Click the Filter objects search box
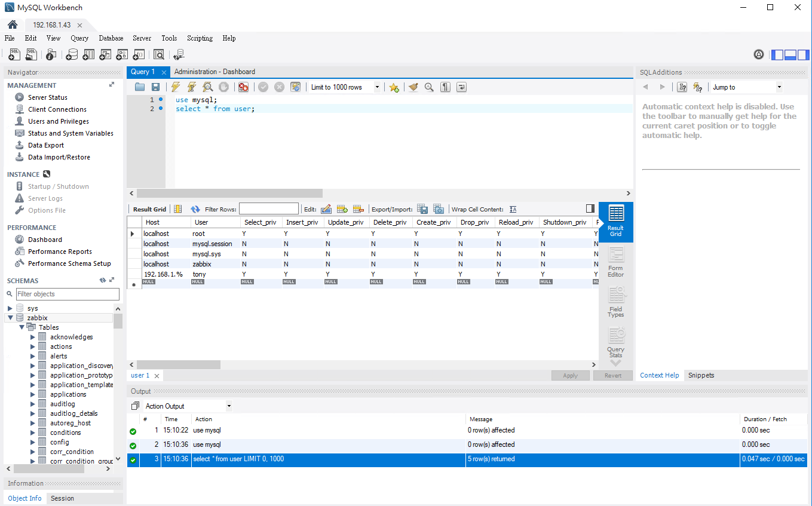The height and width of the screenshot is (506, 812). [x=68, y=294]
